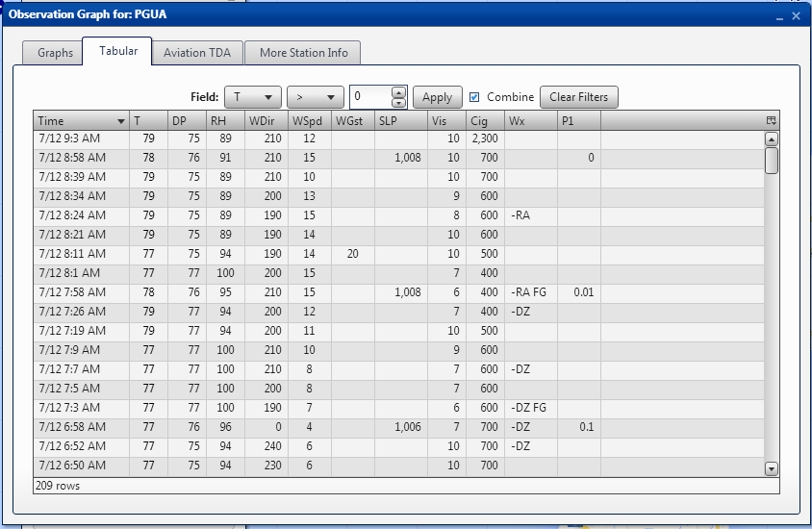Click the Time column sort arrow

tap(121, 121)
